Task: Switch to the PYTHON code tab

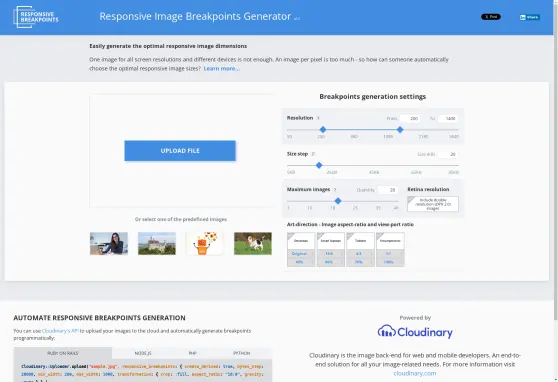Action: tap(242, 353)
